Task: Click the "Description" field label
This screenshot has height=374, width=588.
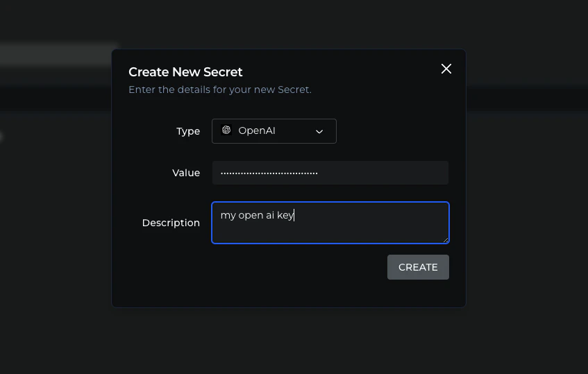Action: coord(171,223)
